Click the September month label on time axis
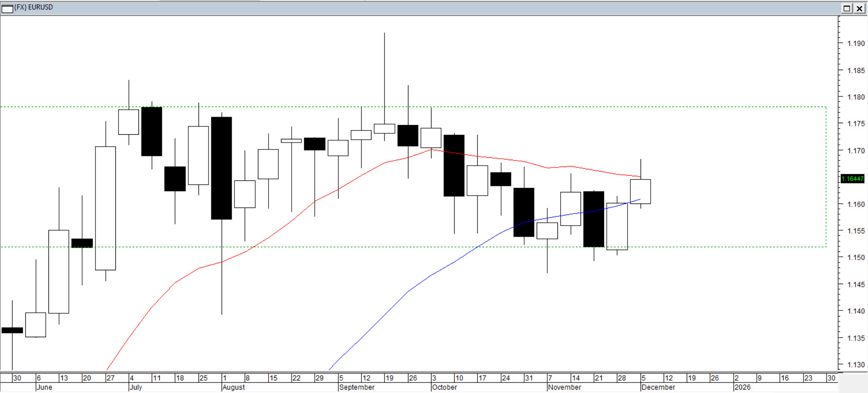Screen dimensions: 868x393 (357, 387)
